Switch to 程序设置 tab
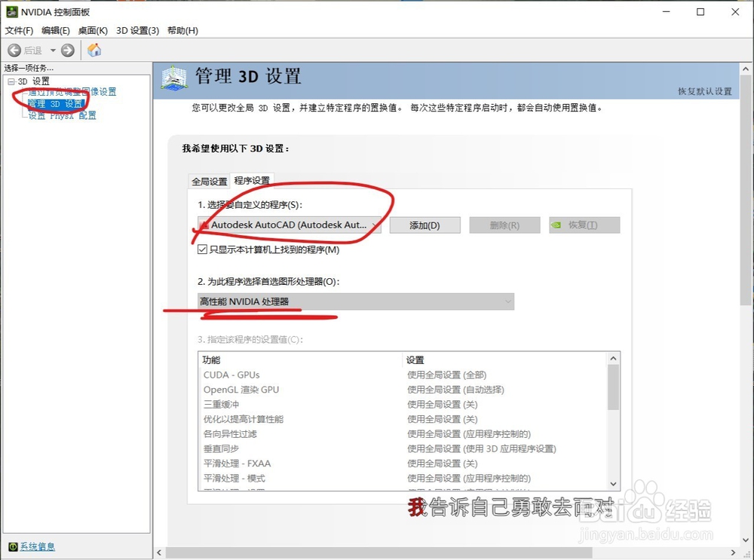 pos(252,180)
